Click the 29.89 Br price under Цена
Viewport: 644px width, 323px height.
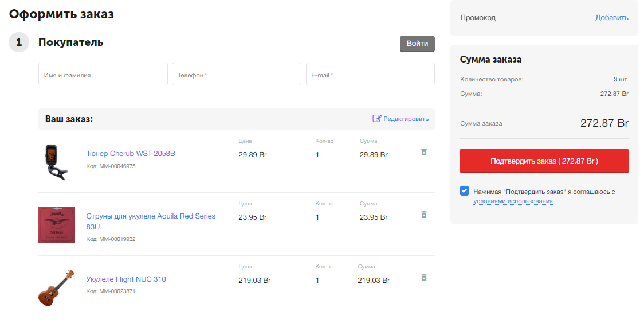point(253,155)
